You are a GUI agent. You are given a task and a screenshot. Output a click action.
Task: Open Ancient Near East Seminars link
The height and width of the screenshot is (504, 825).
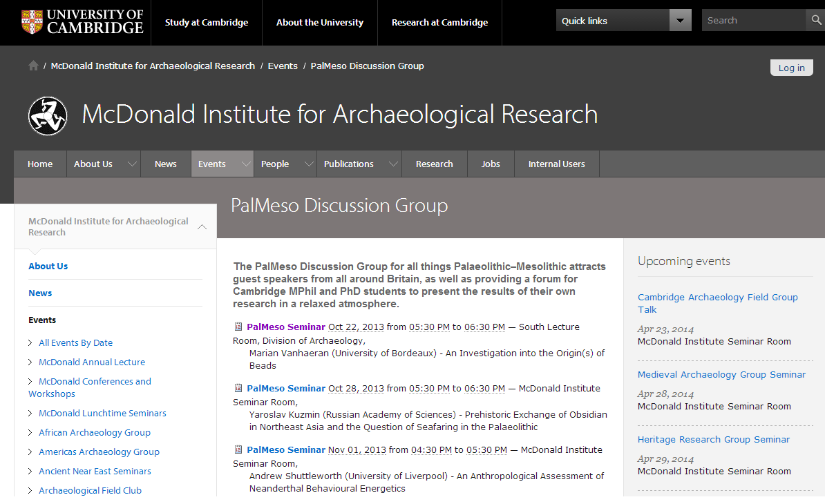[95, 472]
